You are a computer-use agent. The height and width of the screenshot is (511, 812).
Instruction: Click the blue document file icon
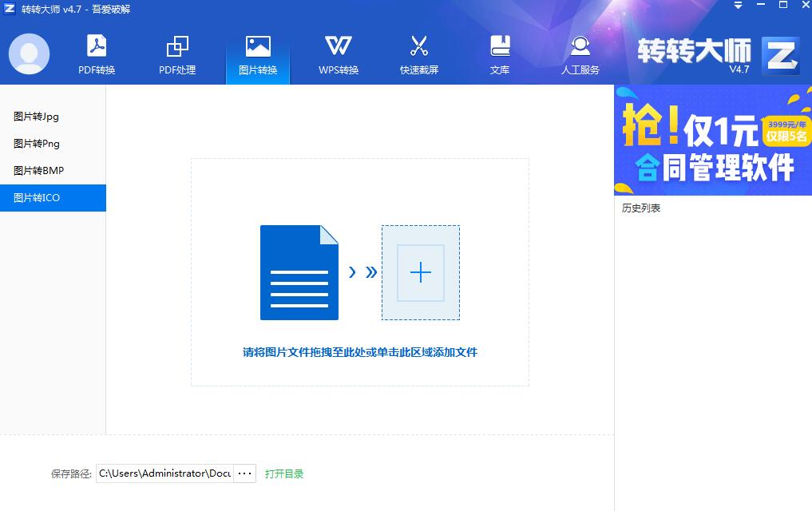click(299, 272)
